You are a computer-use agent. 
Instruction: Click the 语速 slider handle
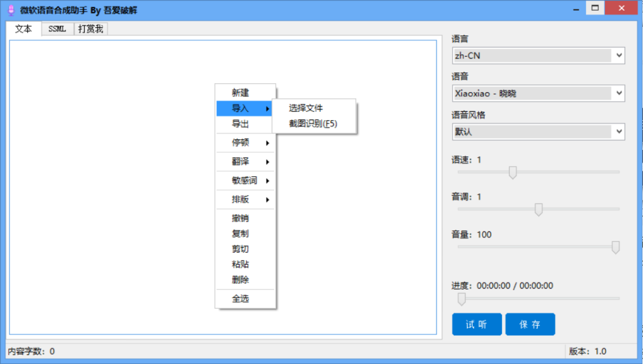(512, 172)
